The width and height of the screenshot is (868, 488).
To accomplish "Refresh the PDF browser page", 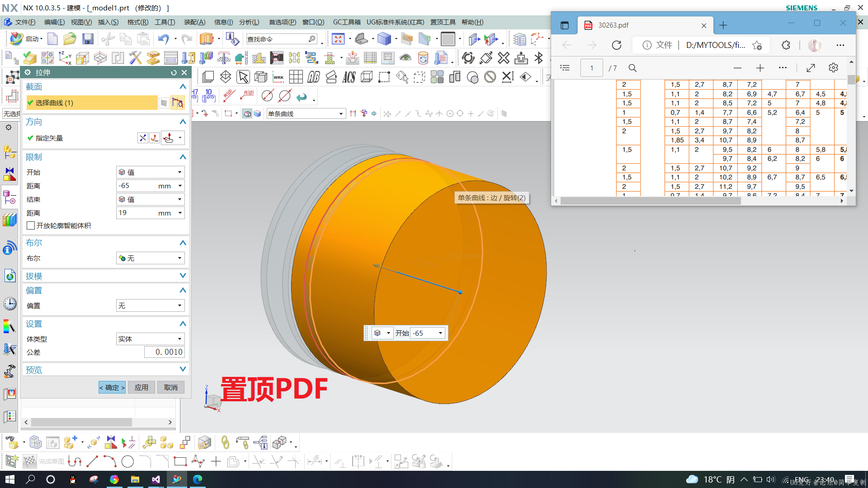I will point(617,45).
